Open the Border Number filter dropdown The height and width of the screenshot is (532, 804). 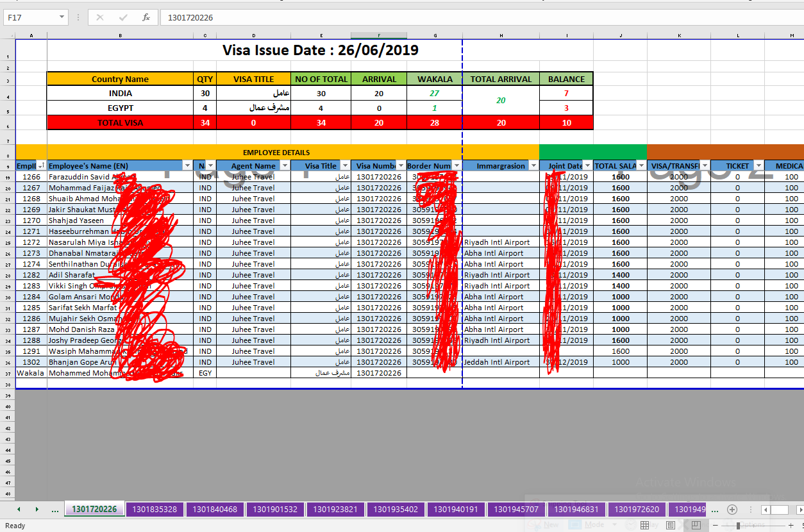pos(456,166)
